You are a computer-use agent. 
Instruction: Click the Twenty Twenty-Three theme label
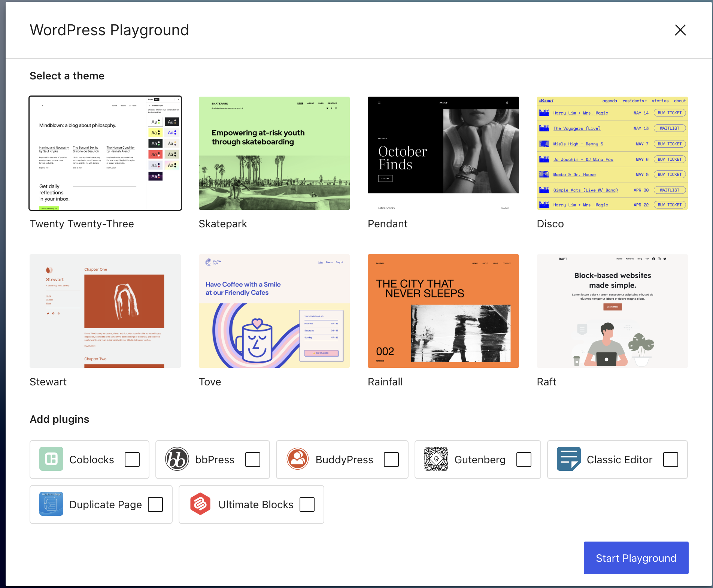(82, 224)
